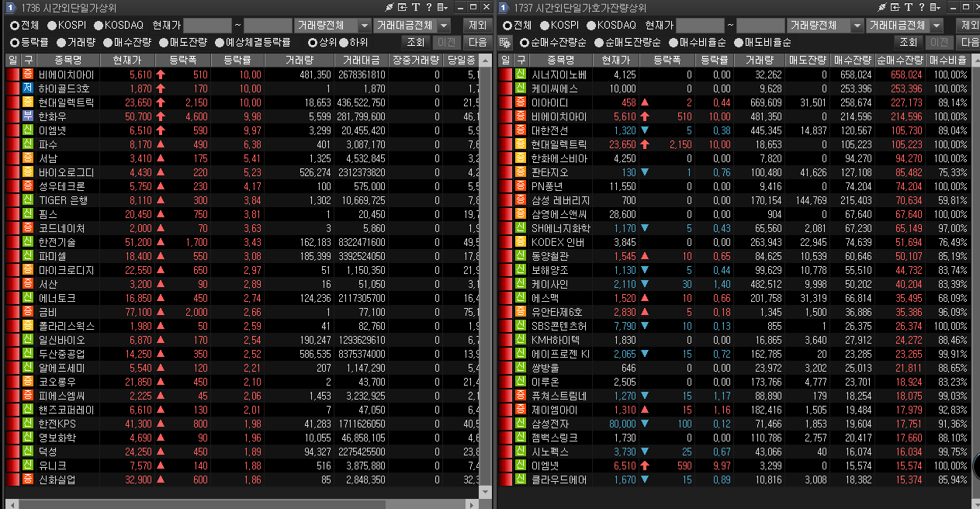The image size is (980, 509).
Task: Click minimum 현재가 input field in 1736 window
Action: click(x=208, y=26)
